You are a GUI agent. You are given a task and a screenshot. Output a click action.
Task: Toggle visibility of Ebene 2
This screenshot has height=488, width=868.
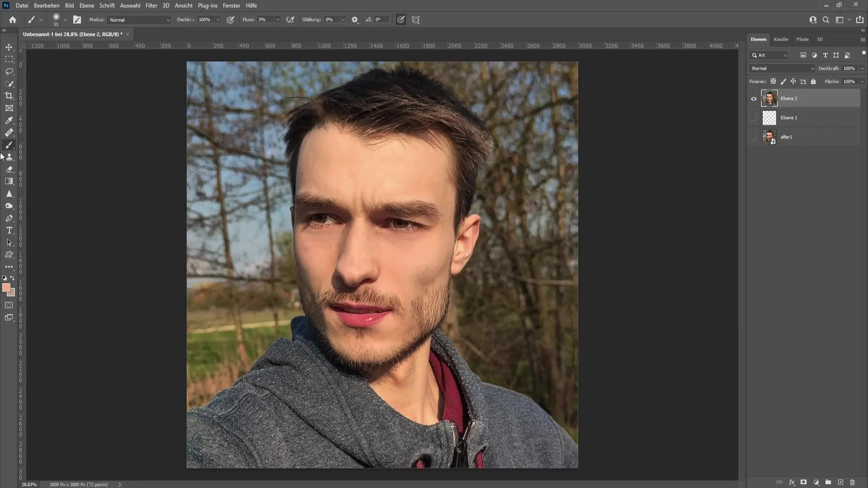pyautogui.click(x=754, y=99)
